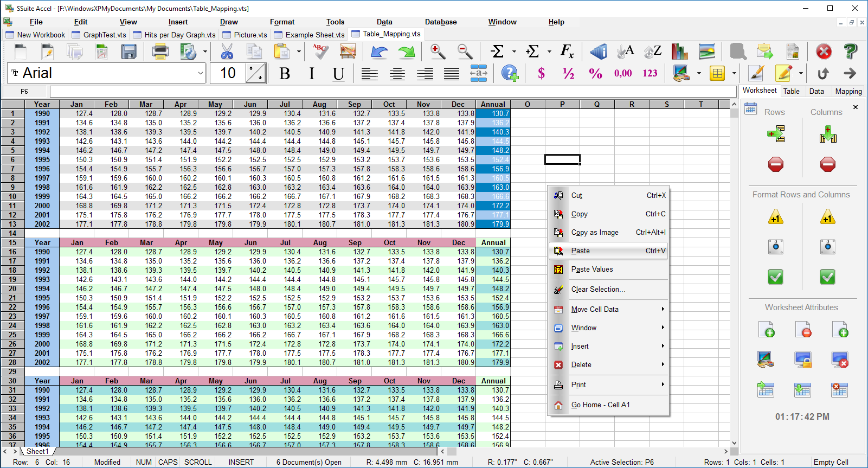The image size is (868, 468).
Task: Apply 0,00 decimal number format
Action: 623,73
